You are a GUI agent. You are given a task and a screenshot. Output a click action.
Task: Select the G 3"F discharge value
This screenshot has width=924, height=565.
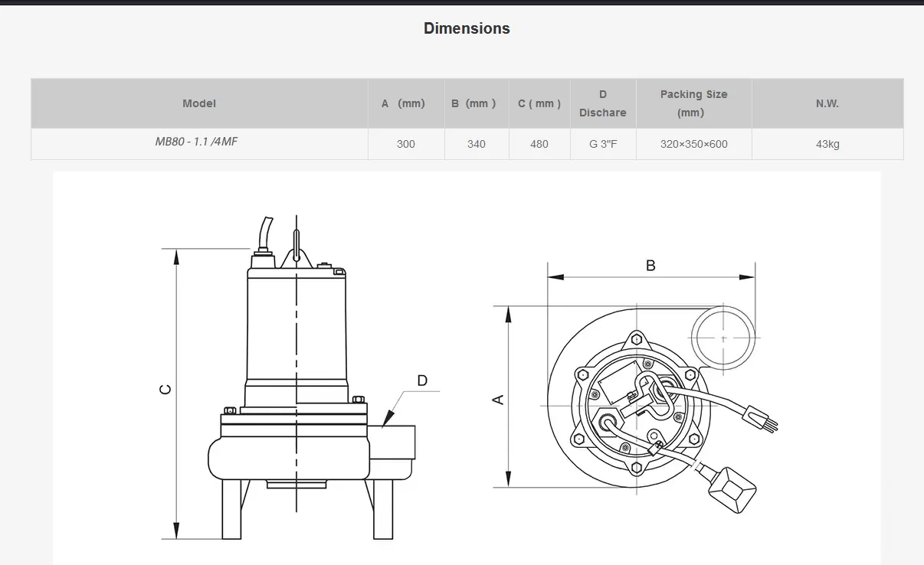pos(603,144)
